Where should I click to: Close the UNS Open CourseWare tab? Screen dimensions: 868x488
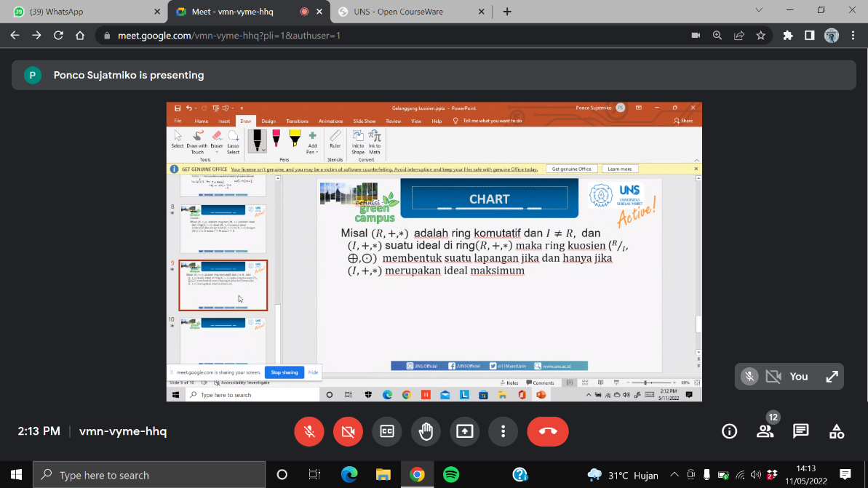pyautogui.click(x=481, y=12)
